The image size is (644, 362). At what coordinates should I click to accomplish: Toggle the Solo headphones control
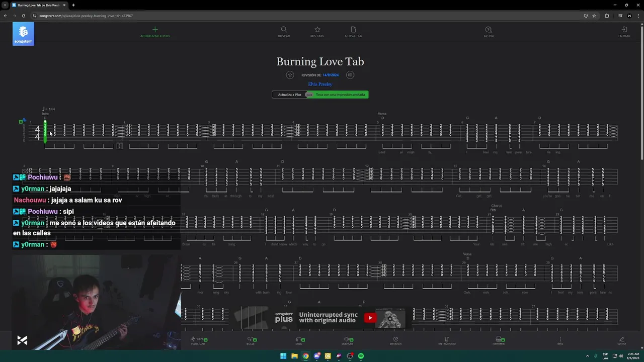point(299,340)
